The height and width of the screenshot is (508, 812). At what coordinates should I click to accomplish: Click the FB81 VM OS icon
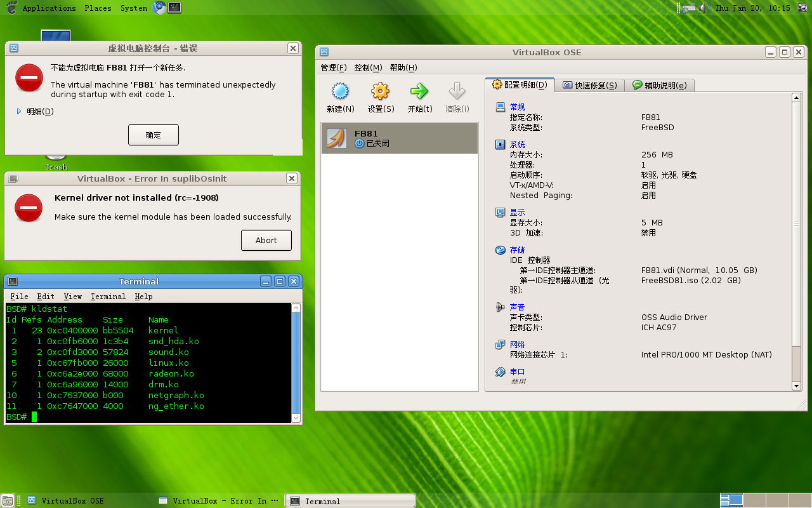[x=337, y=138]
